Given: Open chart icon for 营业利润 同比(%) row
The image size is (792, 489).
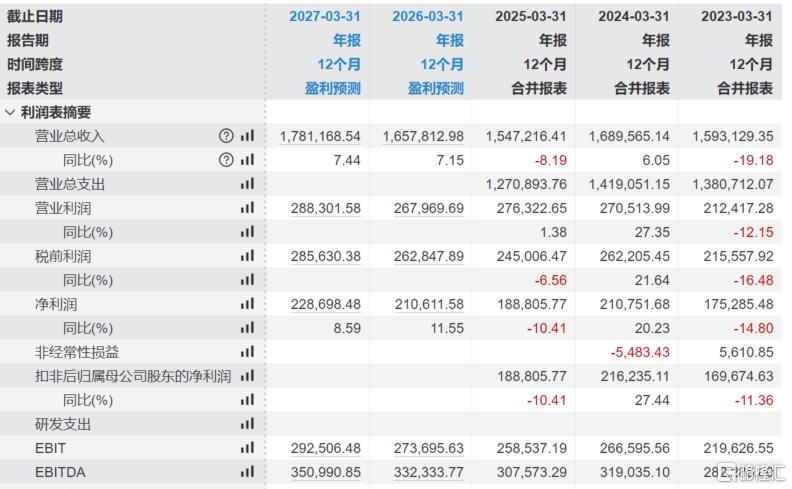Looking at the screenshot, I should [247, 232].
